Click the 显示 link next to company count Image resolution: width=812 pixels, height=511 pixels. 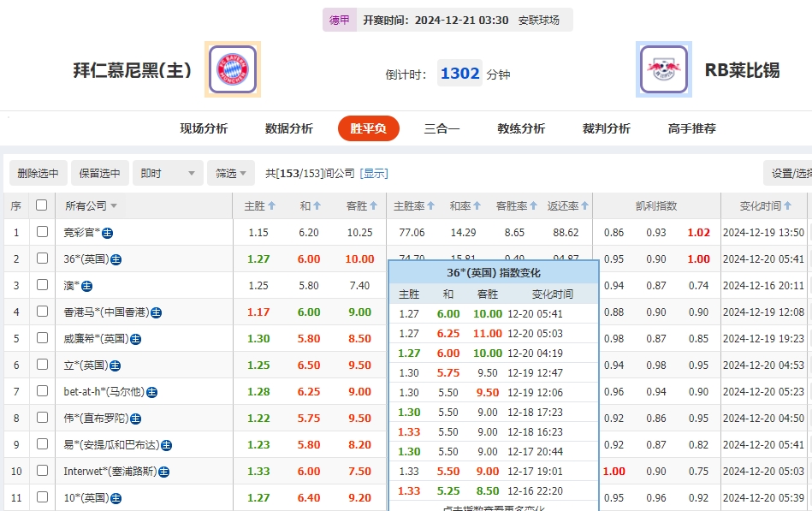pyautogui.click(x=374, y=172)
